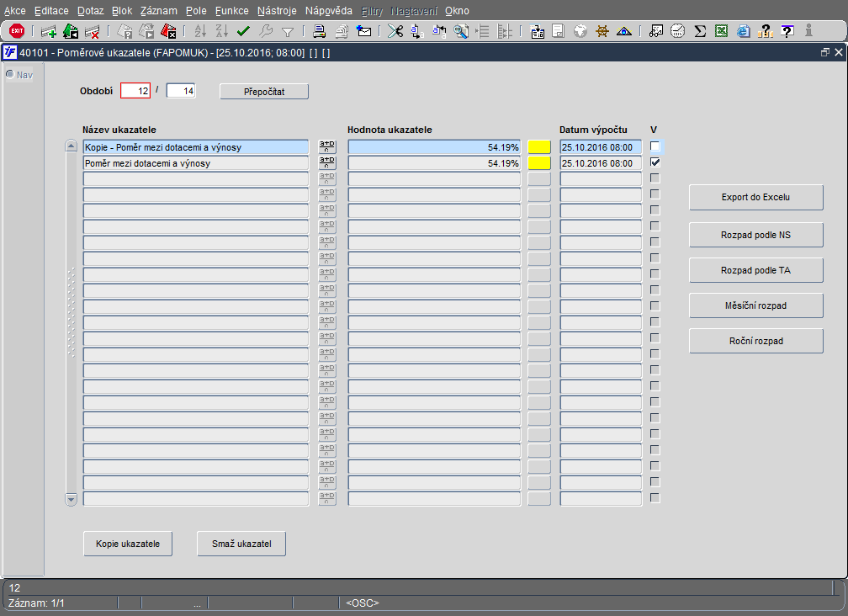Open the Editace menu
This screenshot has height=616, width=848.
51,11
